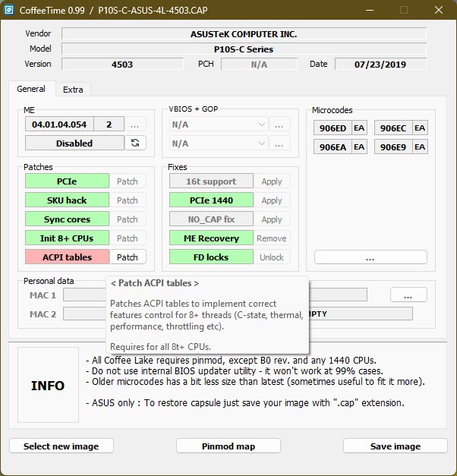Click the grey NO_CAP fix indicator
457x476 pixels.
[x=211, y=219]
